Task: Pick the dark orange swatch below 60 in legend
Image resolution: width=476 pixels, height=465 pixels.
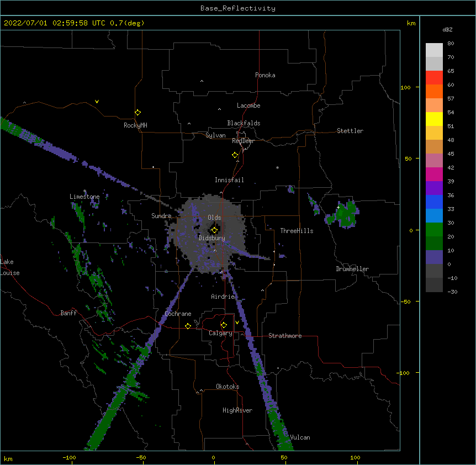Action: [434, 91]
